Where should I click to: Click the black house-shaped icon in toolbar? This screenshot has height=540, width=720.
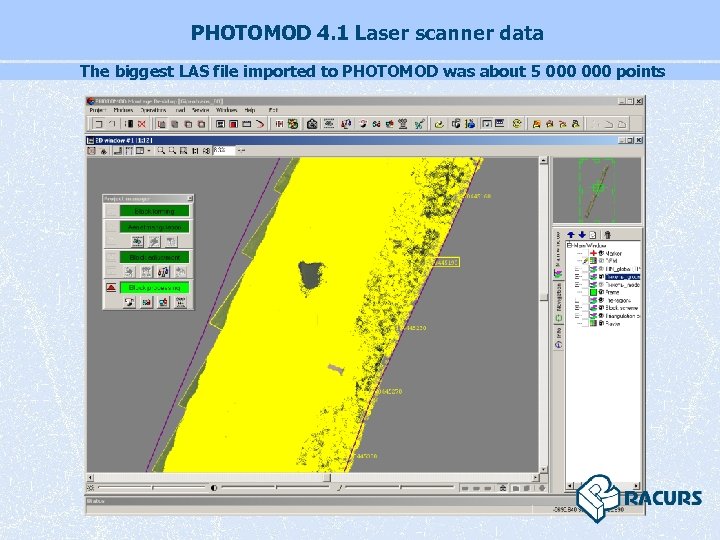(312, 124)
